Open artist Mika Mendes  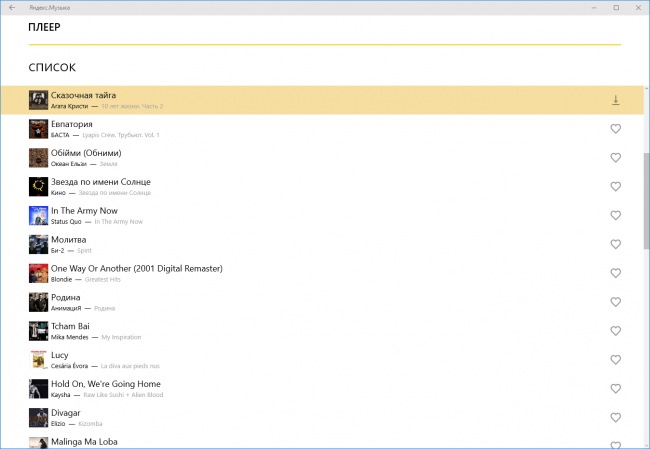click(70, 337)
